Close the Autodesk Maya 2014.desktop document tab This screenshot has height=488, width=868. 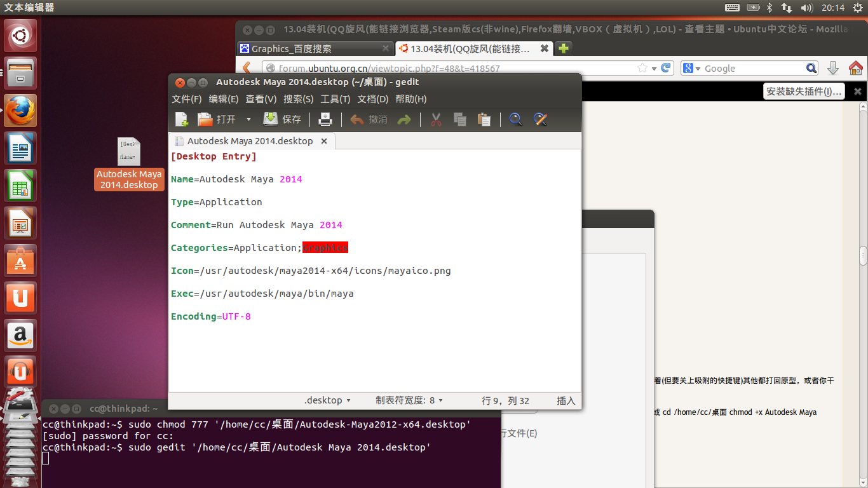324,141
